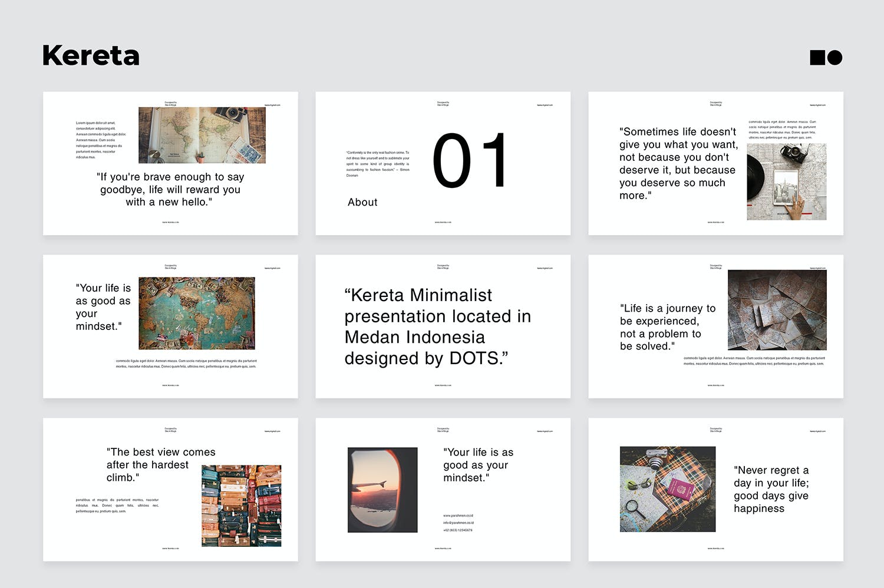Viewport: 884px width, 588px height.
Task: Click the black square in the top-right logo
Action: point(817,57)
